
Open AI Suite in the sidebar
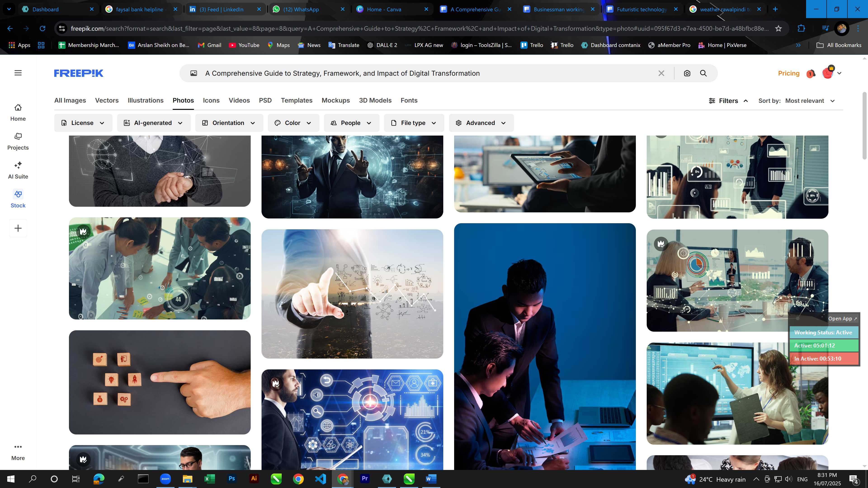18,170
